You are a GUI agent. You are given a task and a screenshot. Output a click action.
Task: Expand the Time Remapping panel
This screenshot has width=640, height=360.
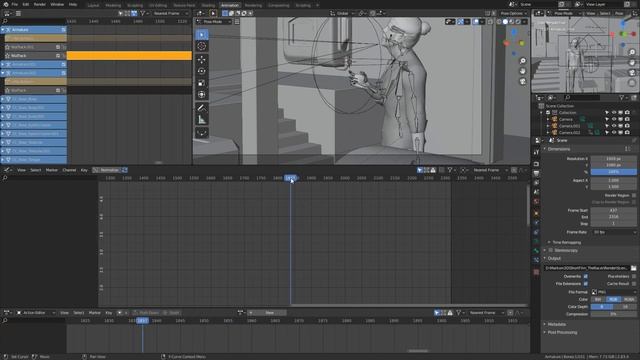(566, 242)
